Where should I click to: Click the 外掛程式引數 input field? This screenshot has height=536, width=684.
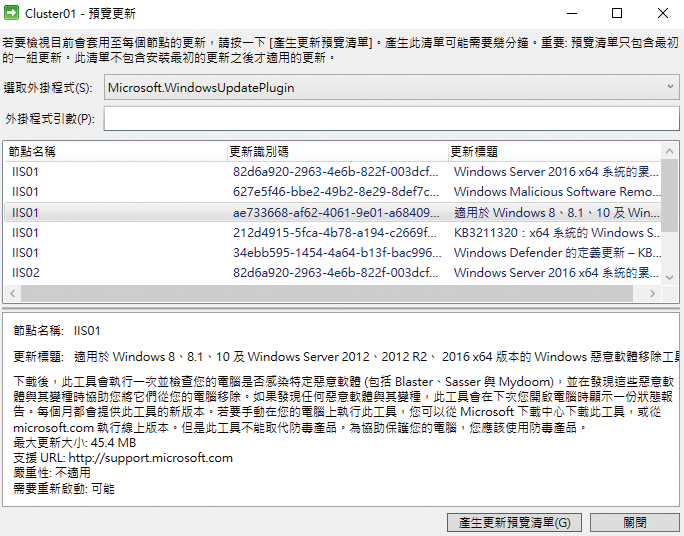(x=391, y=119)
